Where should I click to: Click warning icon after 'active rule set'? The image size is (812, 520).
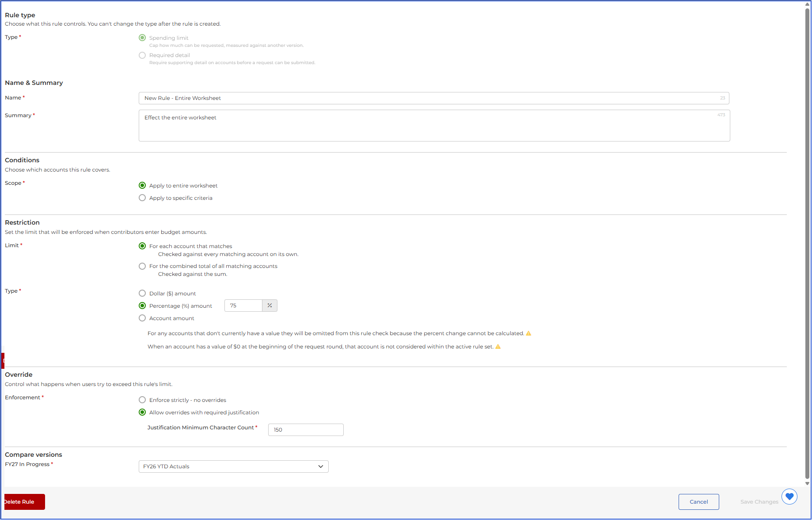click(498, 347)
